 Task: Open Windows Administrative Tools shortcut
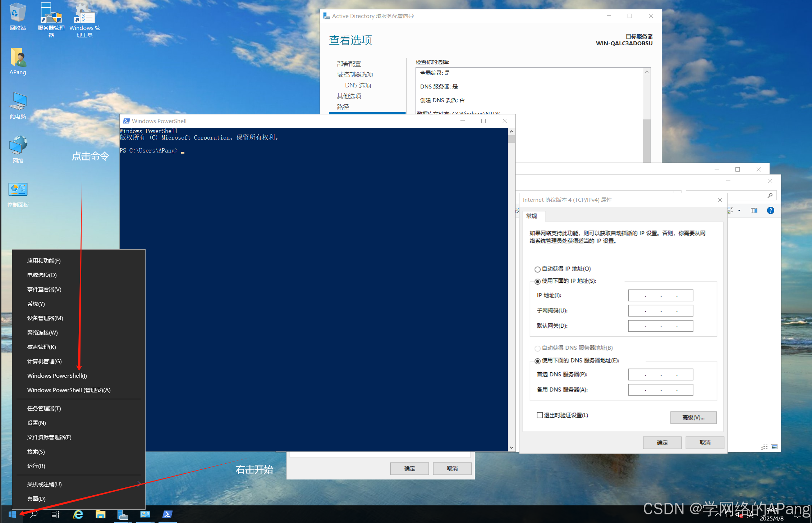coord(84,18)
